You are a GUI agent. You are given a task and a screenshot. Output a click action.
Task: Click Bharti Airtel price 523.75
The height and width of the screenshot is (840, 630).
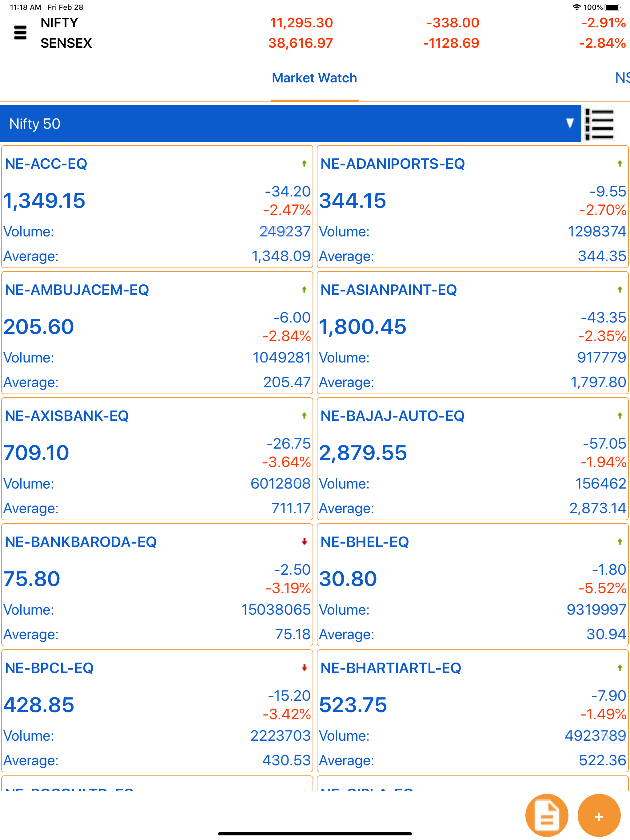tap(353, 705)
